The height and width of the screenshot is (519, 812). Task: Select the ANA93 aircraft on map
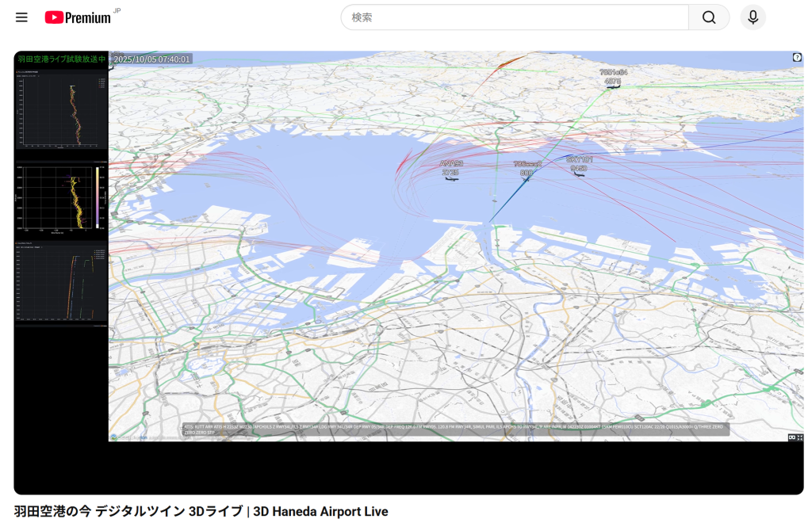tap(451, 177)
